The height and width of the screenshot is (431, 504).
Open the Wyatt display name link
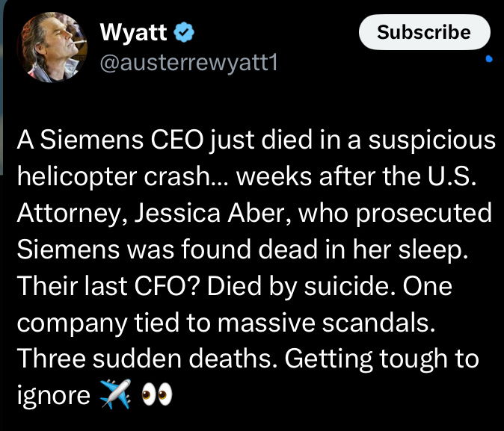(x=134, y=33)
